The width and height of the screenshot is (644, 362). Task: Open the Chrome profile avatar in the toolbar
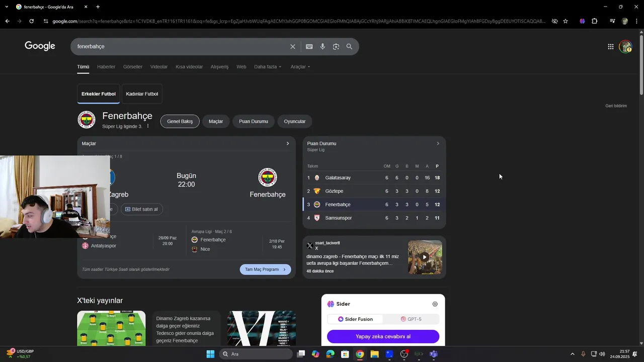pos(625,21)
